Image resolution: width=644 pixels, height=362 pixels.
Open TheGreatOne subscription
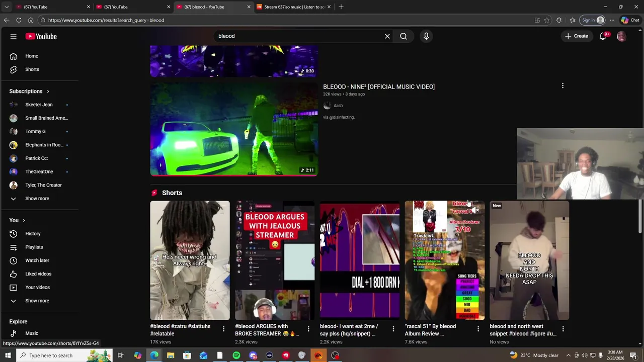(x=39, y=171)
